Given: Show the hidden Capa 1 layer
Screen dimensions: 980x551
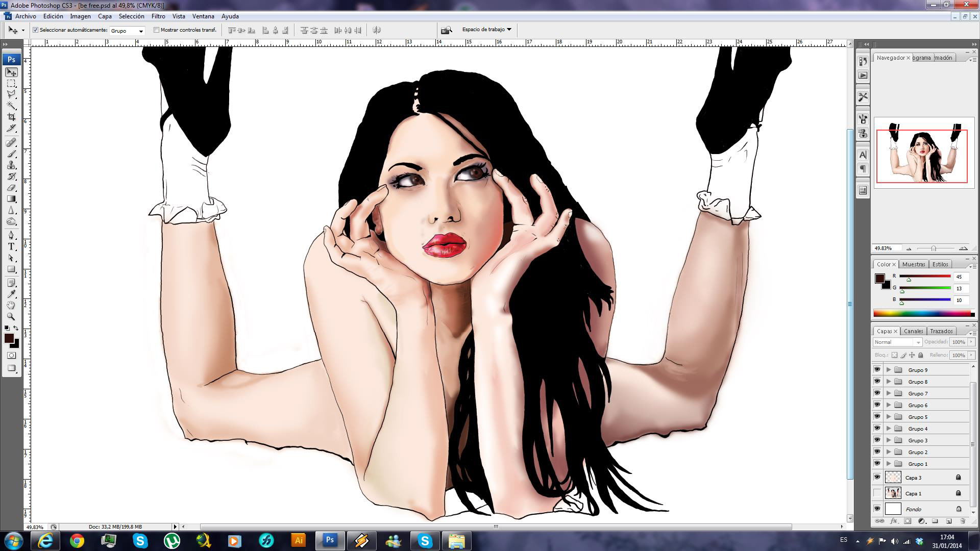Looking at the screenshot, I should point(877,493).
